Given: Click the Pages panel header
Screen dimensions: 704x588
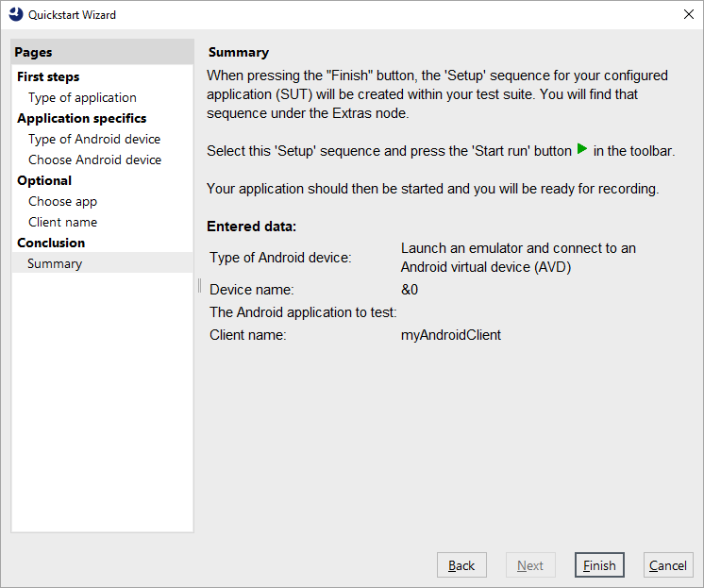Looking at the screenshot, I should click(34, 53).
